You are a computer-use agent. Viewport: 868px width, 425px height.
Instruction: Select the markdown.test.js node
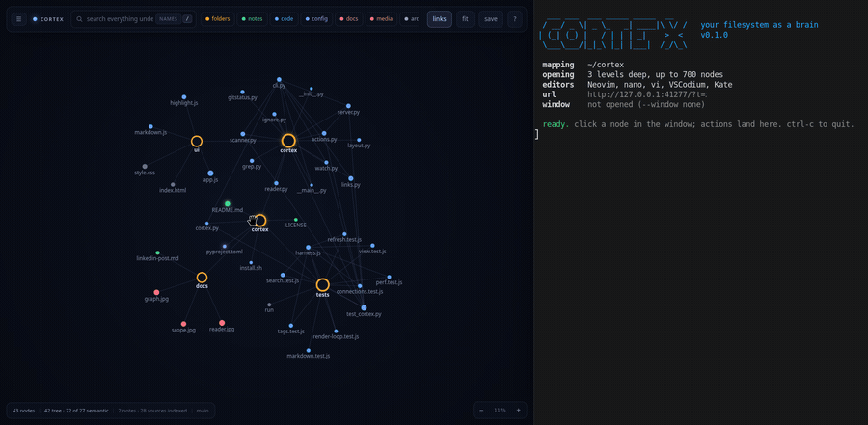click(309, 350)
